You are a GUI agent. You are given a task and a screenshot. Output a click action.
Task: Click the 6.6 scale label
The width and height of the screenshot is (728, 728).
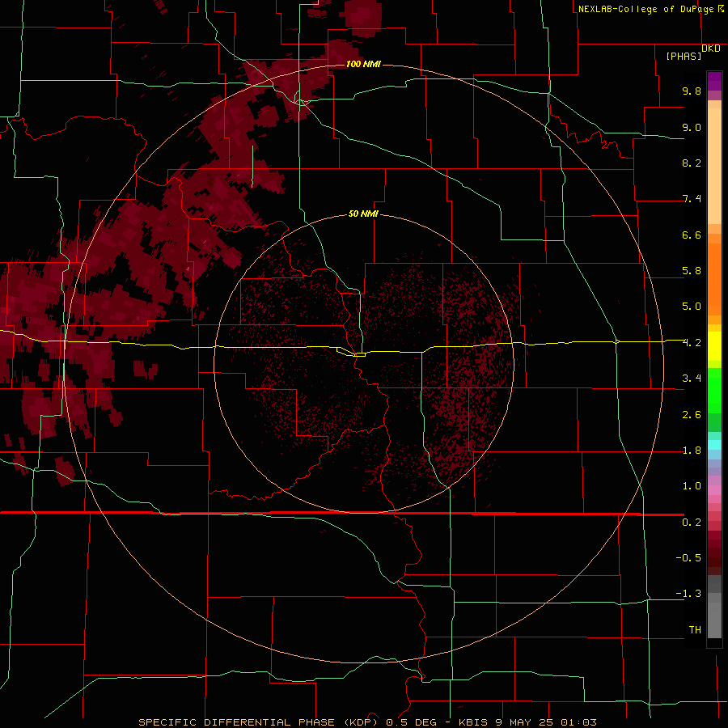click(692, 235)
